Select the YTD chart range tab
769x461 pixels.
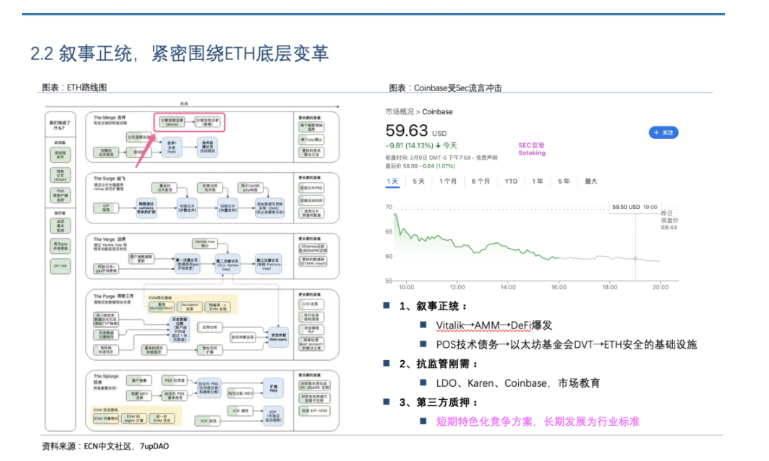pos(511,181)
